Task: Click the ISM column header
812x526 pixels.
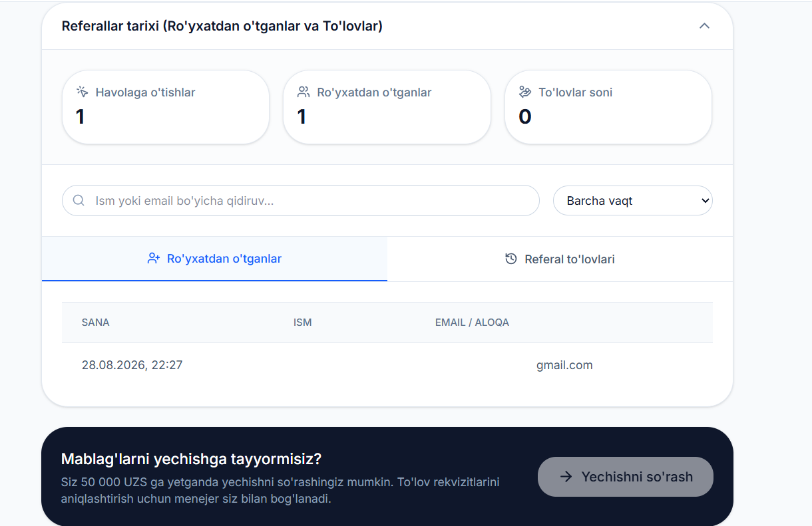Action: (302, 323)
